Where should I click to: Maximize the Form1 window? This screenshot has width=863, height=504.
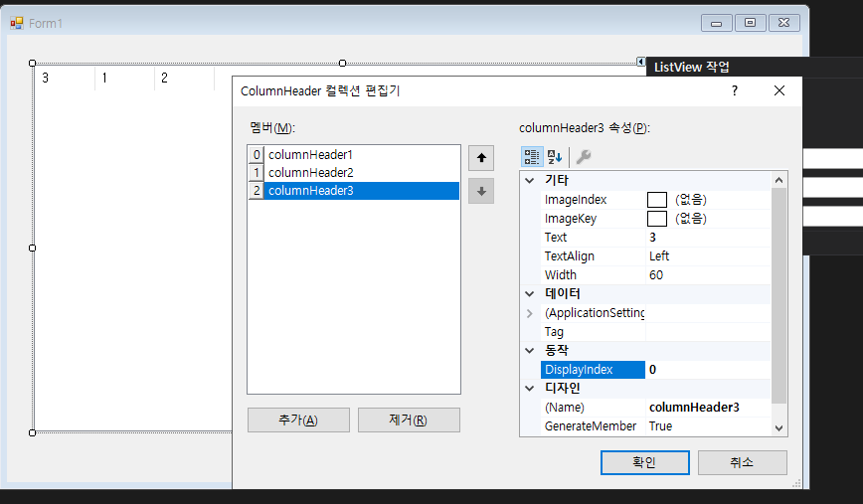tap(751, 23)
